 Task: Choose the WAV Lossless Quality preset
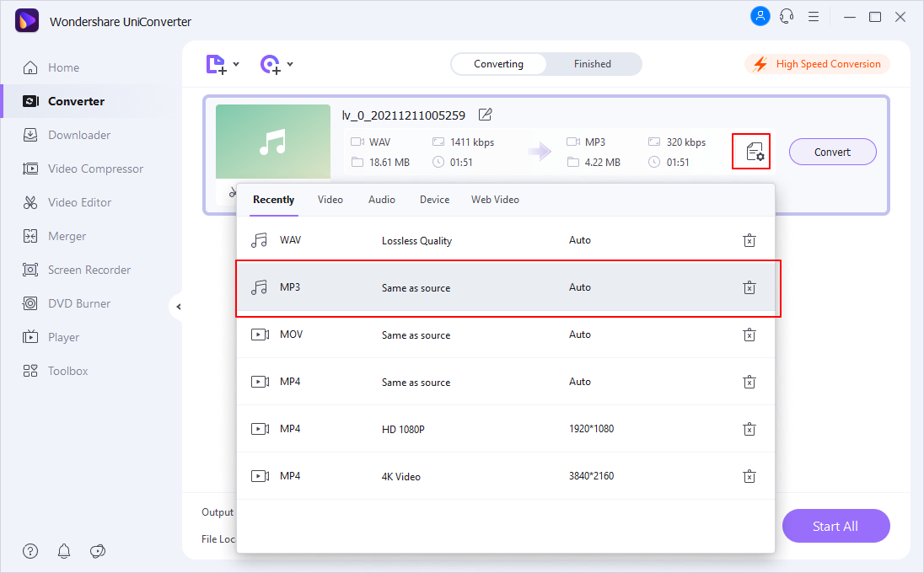click(506, 240)
